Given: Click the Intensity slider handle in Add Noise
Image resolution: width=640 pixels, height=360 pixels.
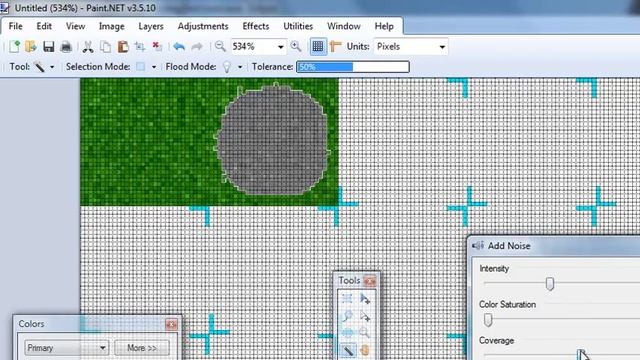Looking at the screenshot, I should coord(550,284).
